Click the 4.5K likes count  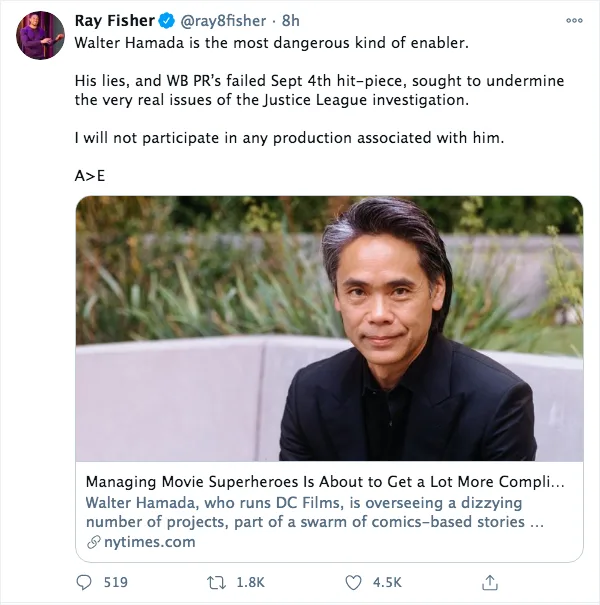pyautogui.click(x=386, y=582)
